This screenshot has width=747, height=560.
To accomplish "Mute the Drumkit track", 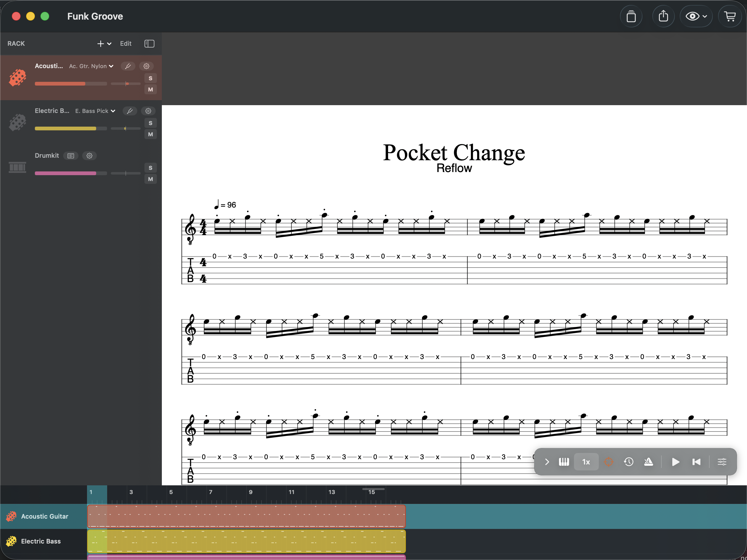I will pyautogui.click(x=150, y=179).
